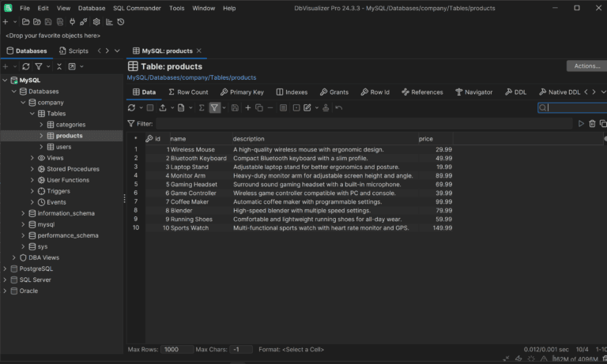This screenshot has height=364, width=607.
Task: Open the history clock icon in toolbar
Action: (x=121, y=22)
